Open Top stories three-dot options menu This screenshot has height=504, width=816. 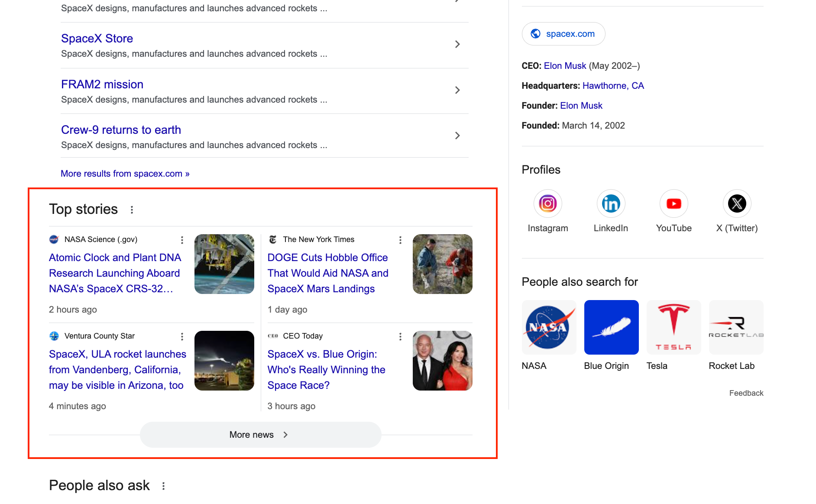[x=132, y=210]
